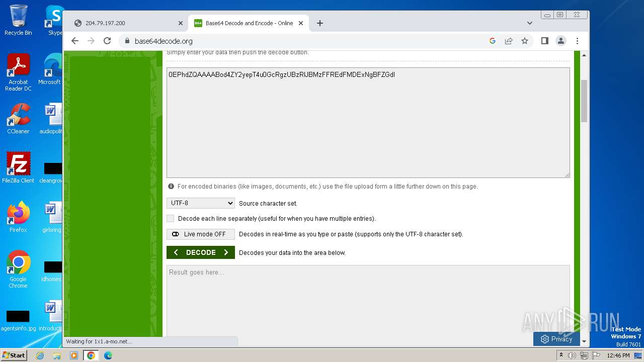Expand the tab search dropdown arrow
Screen dimensions: 644x362
530,23
